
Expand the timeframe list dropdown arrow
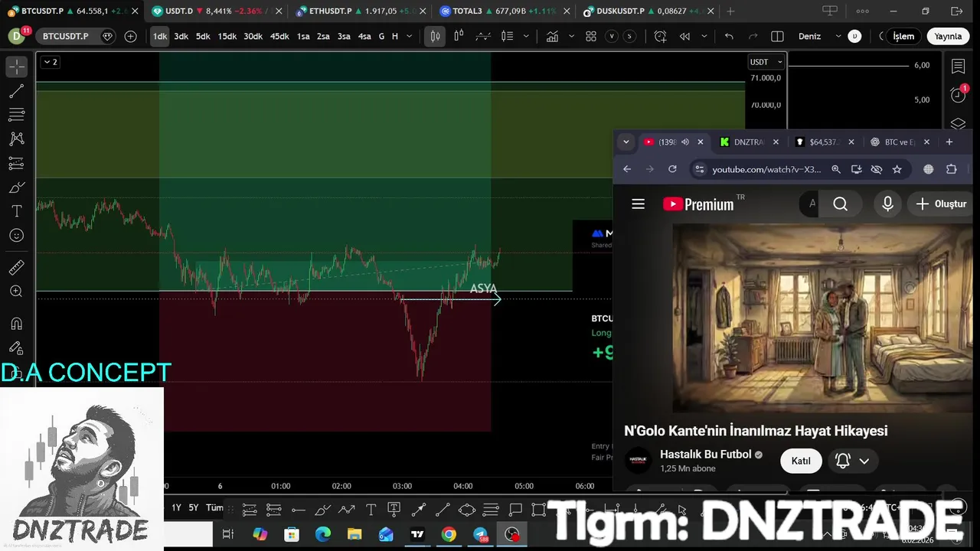click(x=409, y=36)
